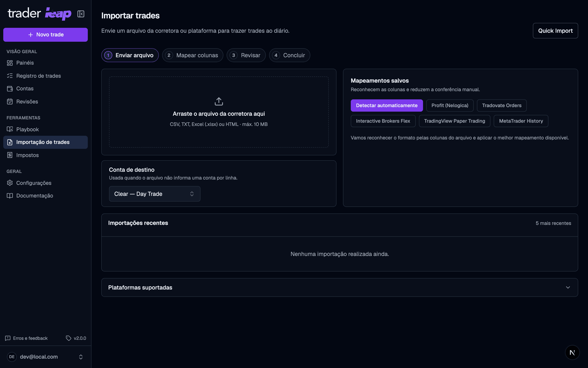Click the Registro de trades list icon

(10, 76)
